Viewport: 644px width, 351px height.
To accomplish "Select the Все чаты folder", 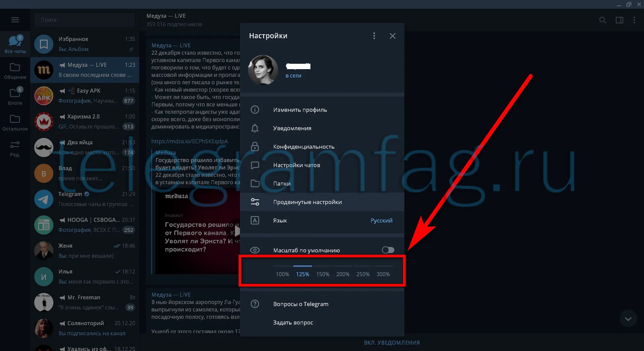I will [15, 44].
